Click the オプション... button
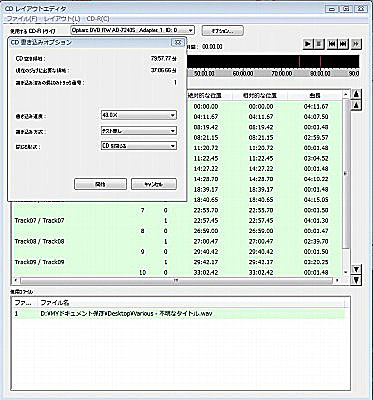373x400 pixels. point(223,31)
